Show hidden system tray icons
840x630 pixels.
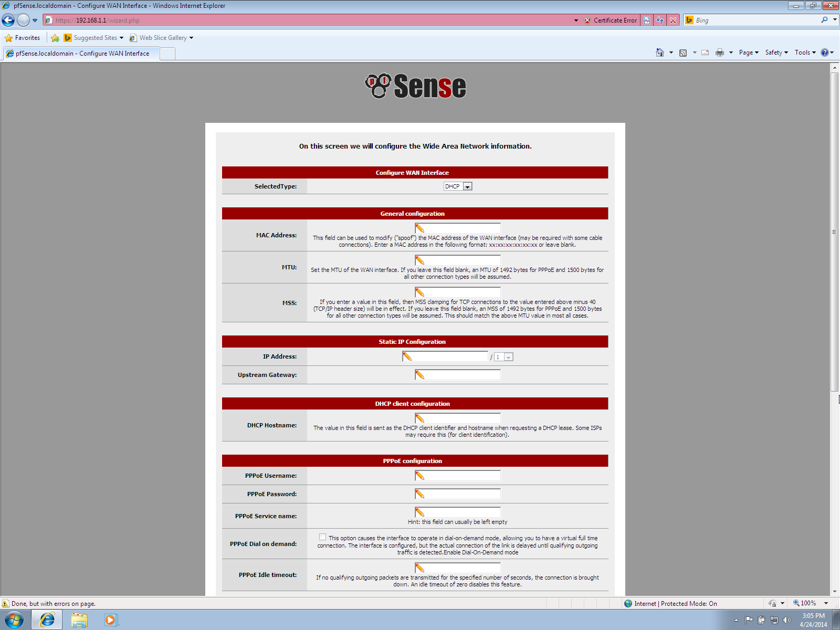pos(736,621)
